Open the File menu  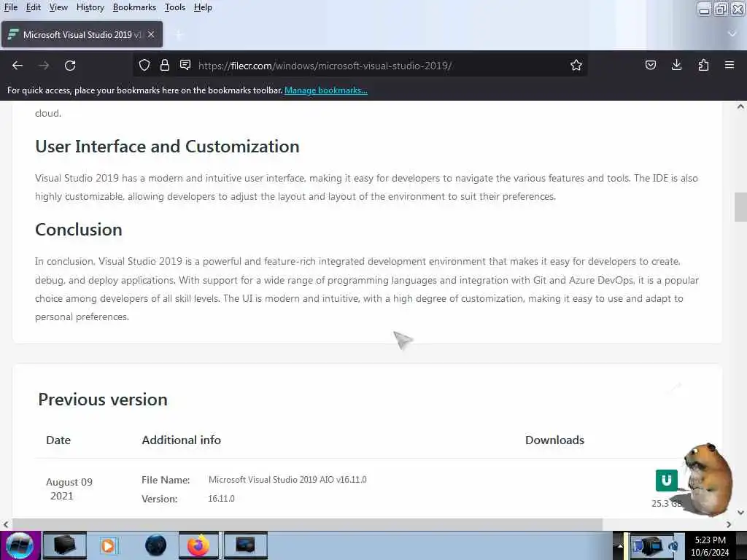click(x=10, y=7)
